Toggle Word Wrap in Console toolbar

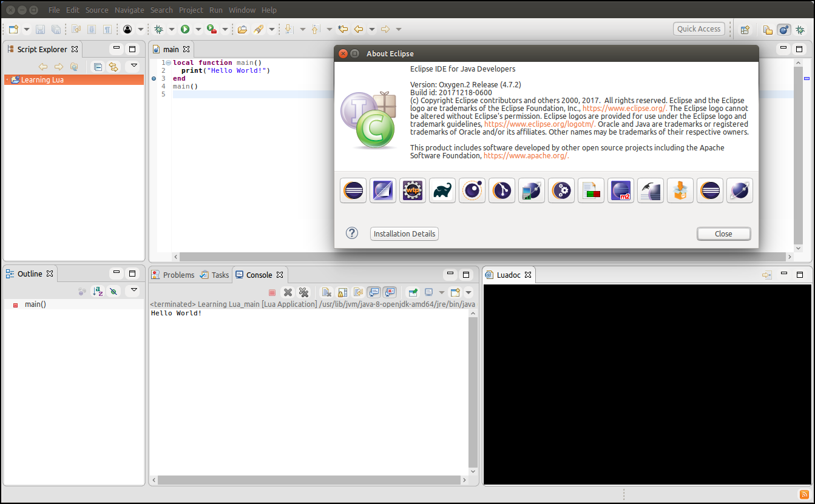click(358, 292)
